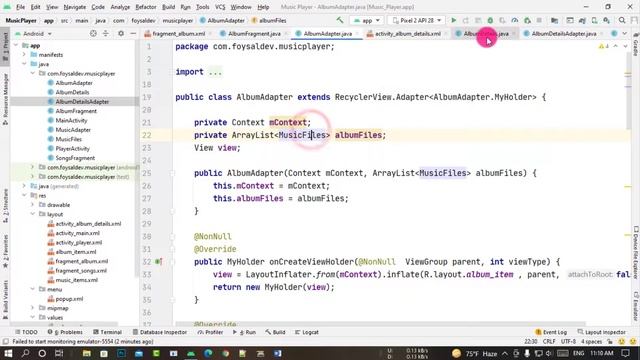Open the Logcat tool window
This screenshot has width=640, height=360.
point(307,332)
